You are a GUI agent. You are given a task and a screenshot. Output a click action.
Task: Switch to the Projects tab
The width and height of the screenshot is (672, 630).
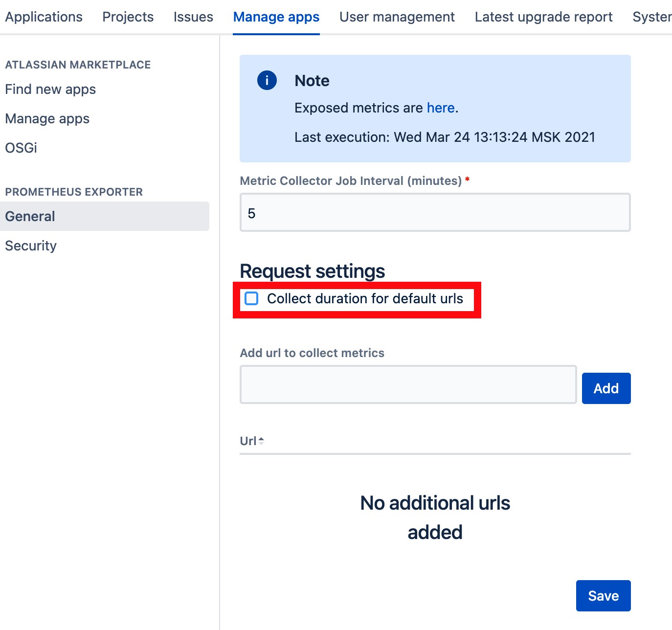pyautogui.click(x=128, y=17)
